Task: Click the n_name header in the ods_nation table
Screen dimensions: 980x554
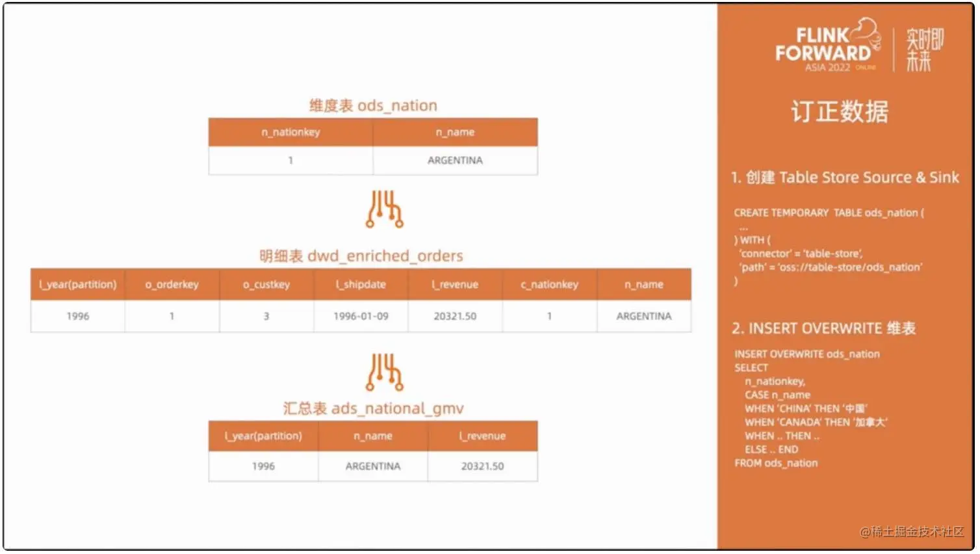Action: click(455, 132)
